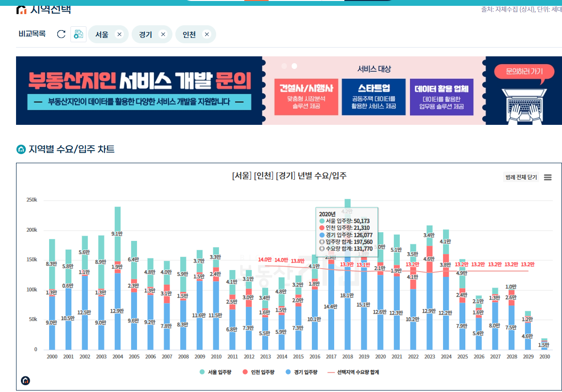This screenshot has width=562, height=392.
Task: Select the 서울 region chip
Action: click(x=108, y=34)
